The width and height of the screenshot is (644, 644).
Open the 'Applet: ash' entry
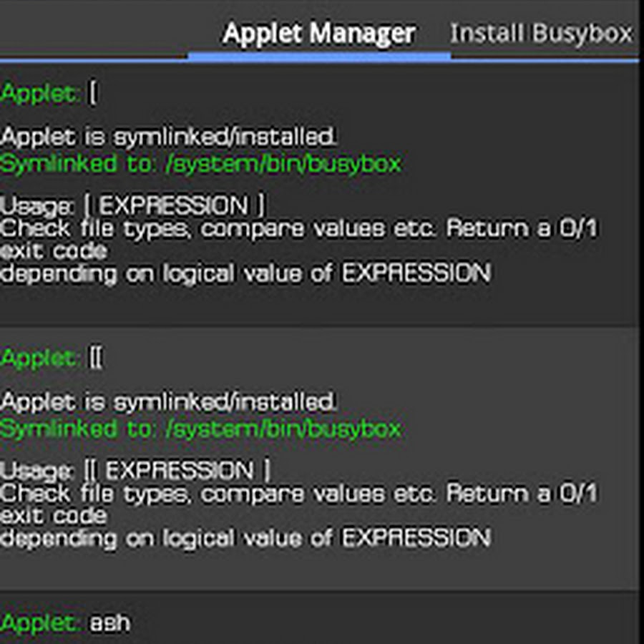tap(65, 623)
